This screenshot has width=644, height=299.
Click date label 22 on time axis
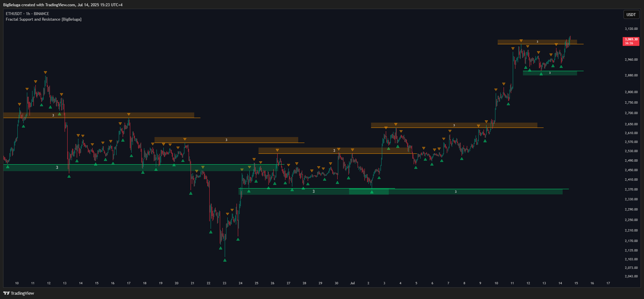pos(209,283)
